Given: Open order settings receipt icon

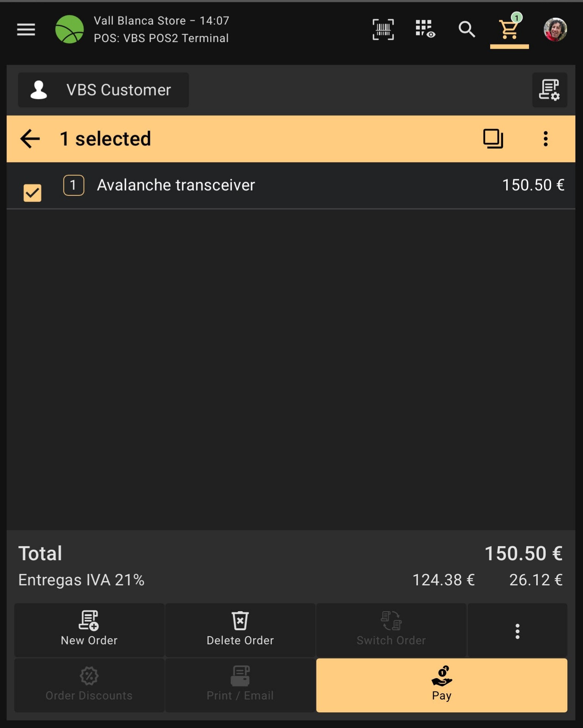Looking at the screenshot, I should (549, 90).
